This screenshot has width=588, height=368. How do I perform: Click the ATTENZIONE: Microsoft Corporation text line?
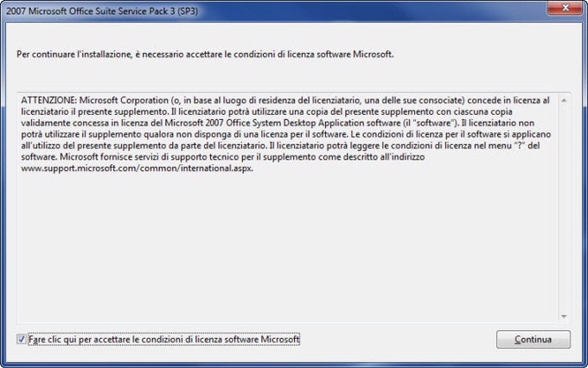[x=285, y=100]
